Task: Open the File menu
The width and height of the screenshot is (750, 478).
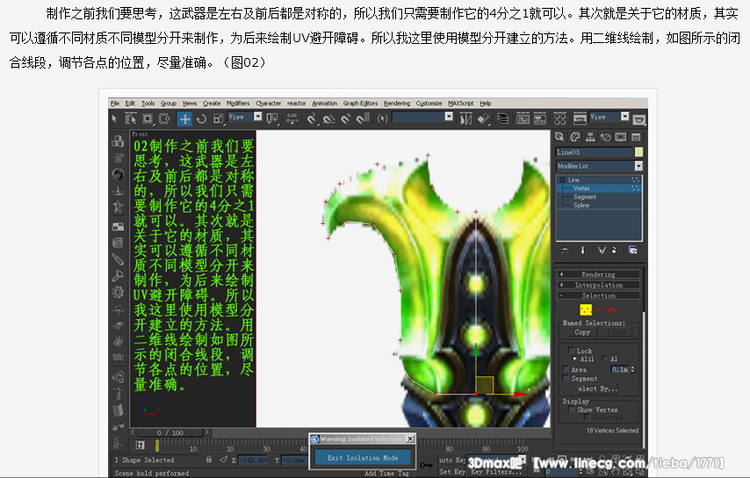Action: point(115,103)
